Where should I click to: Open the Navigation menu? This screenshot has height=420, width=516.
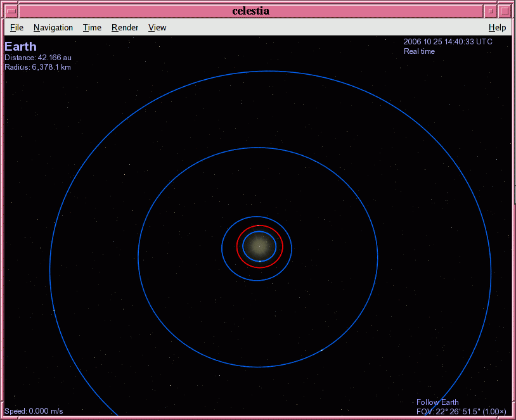(53, 27)
